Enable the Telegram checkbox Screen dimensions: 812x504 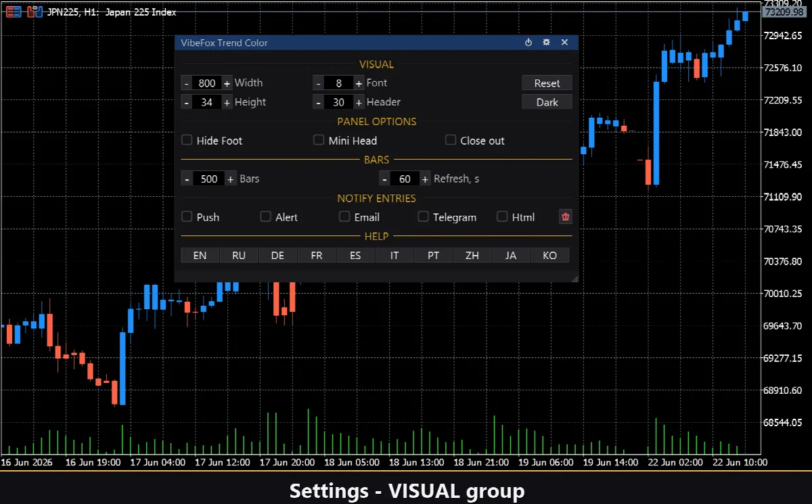coord(423,216)
